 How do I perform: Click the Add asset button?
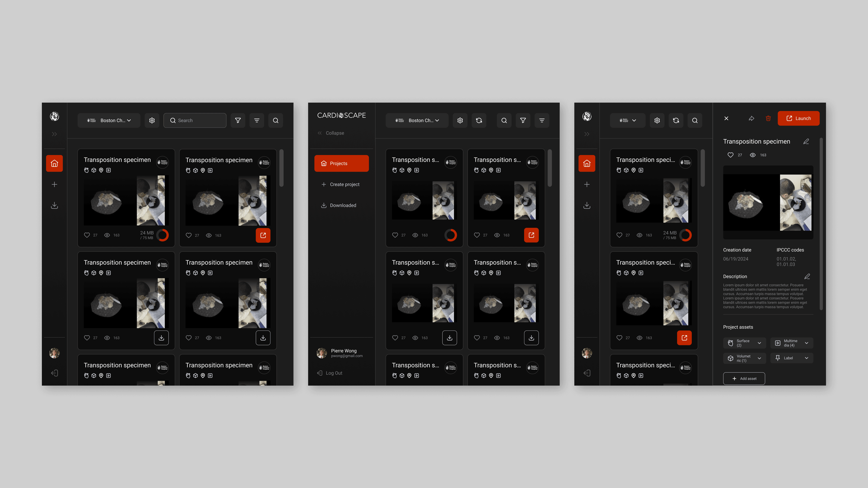point(744,378)
